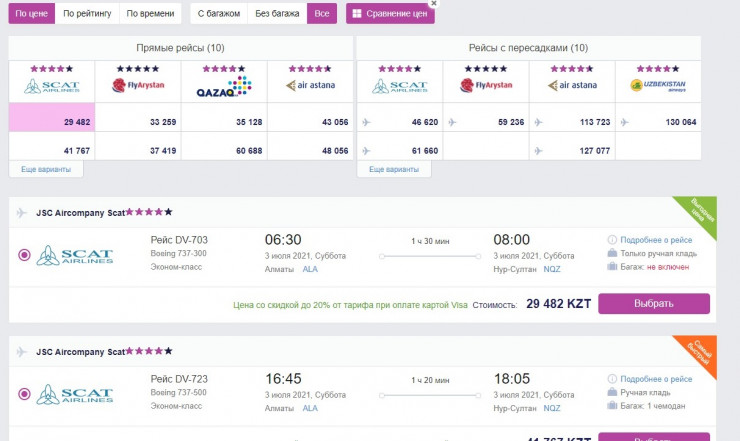Click the QAZAQ Air logo in direct flights

tap(224, 86)
